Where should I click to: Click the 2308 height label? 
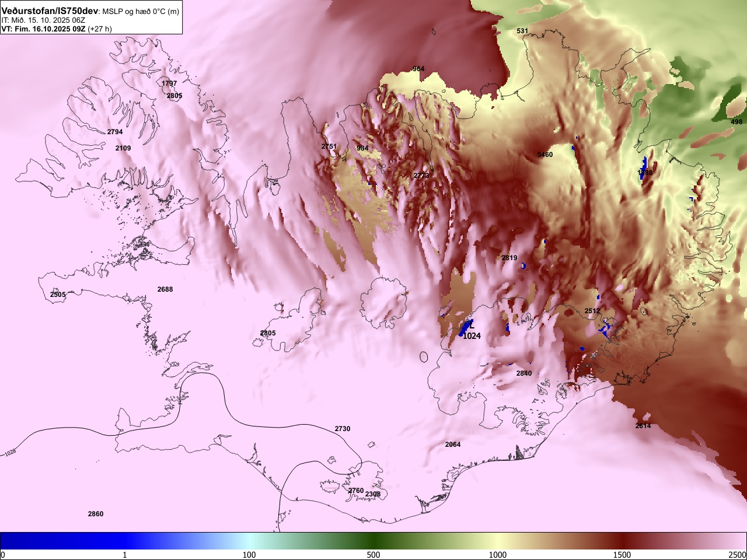tap(373, 494)
